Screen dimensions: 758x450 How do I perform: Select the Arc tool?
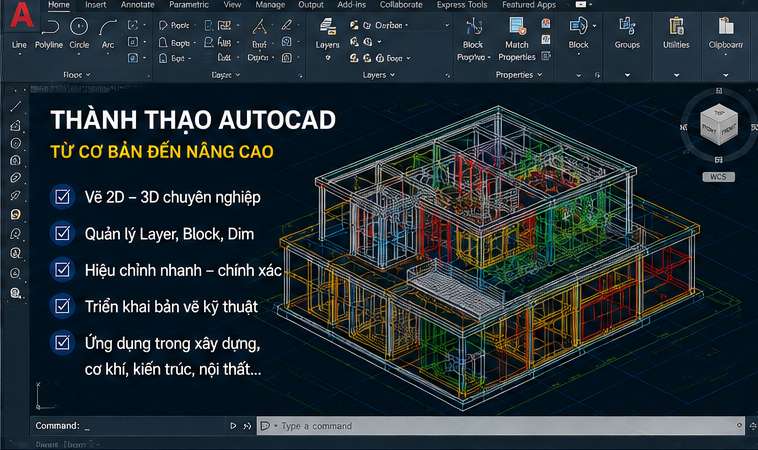[108, 28]
